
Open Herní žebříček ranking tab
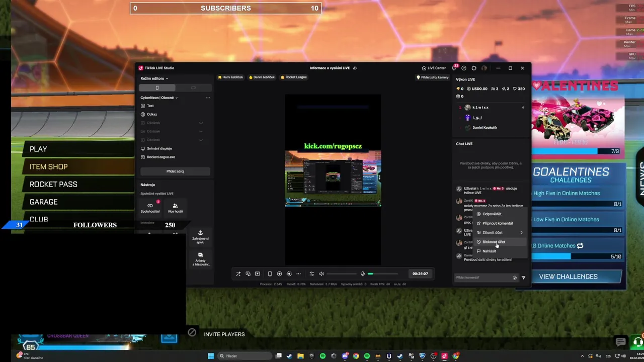(x=230, y=77)
